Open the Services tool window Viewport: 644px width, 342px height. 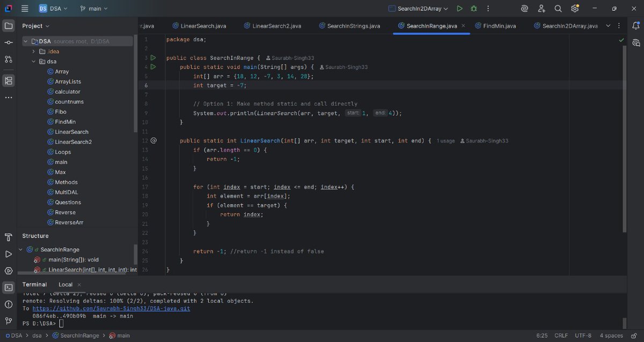pyautogui.click(x=9, y=271)
